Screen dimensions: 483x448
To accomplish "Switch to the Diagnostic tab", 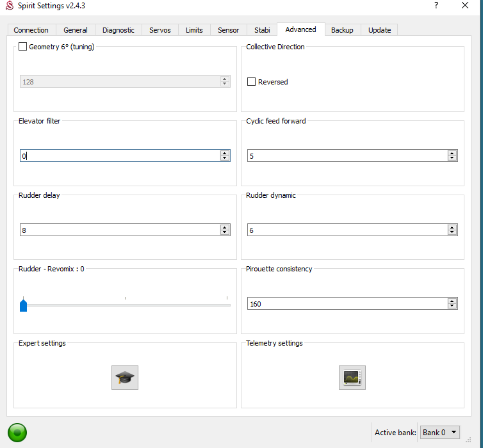I will click(119, 30).
